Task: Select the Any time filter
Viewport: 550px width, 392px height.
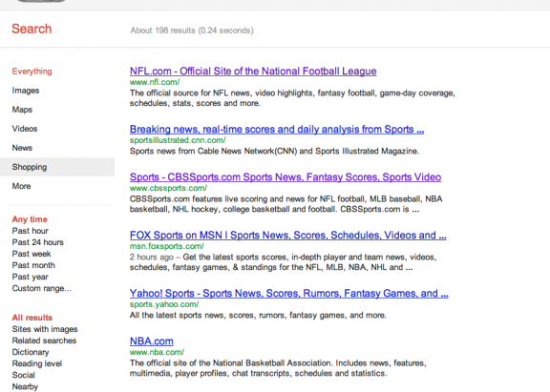Action: pos(30,219)
